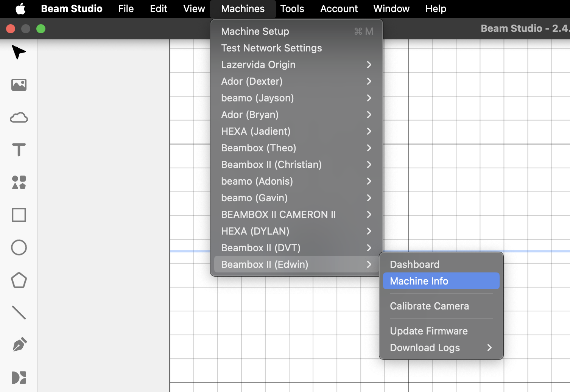The width and height of the screenshot is (570, 392).
Task: Select the Rectangle tool
Action: point(19,215)
